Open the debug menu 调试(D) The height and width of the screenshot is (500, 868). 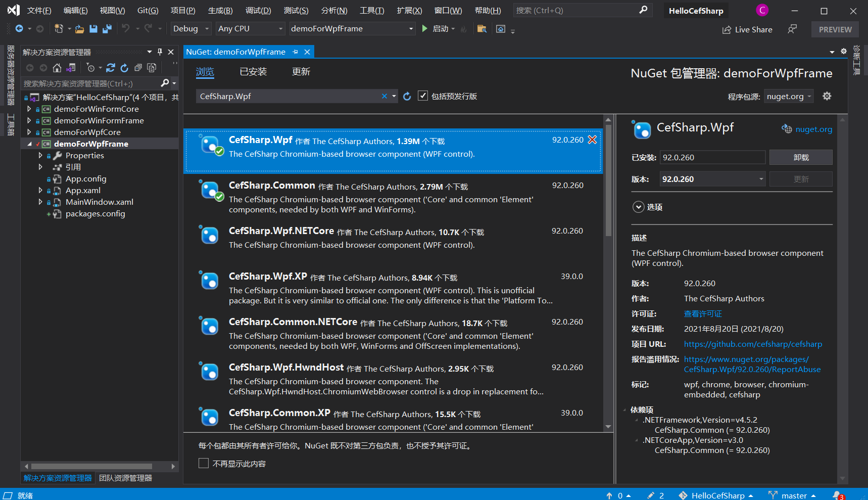click(258, 11)
